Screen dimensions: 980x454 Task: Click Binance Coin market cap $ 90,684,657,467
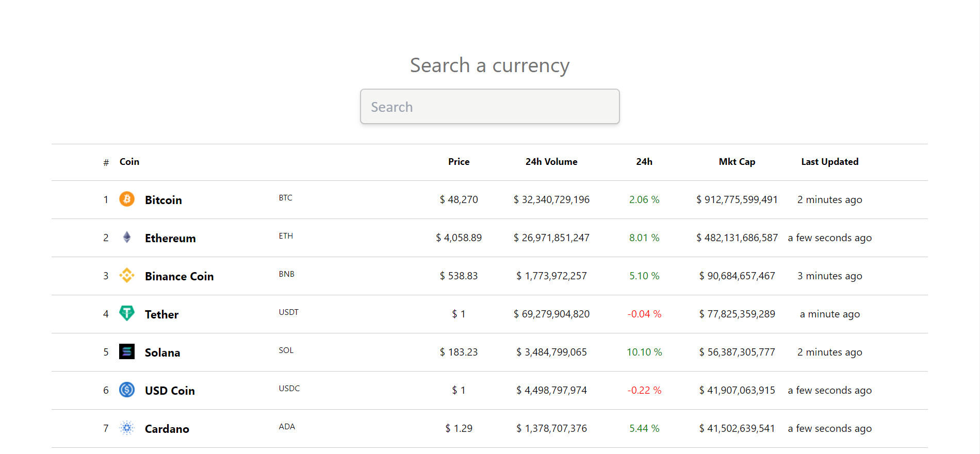coord(737,276)
